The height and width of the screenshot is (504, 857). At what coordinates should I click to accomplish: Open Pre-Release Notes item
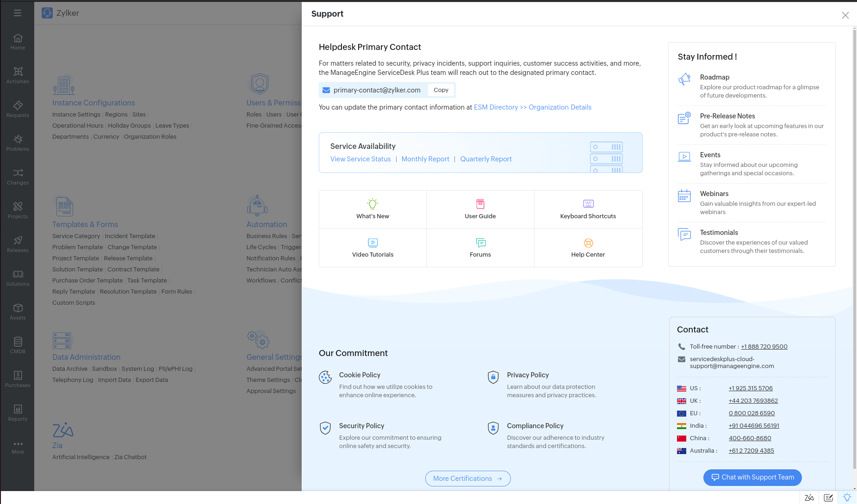[x=751, y=125]
